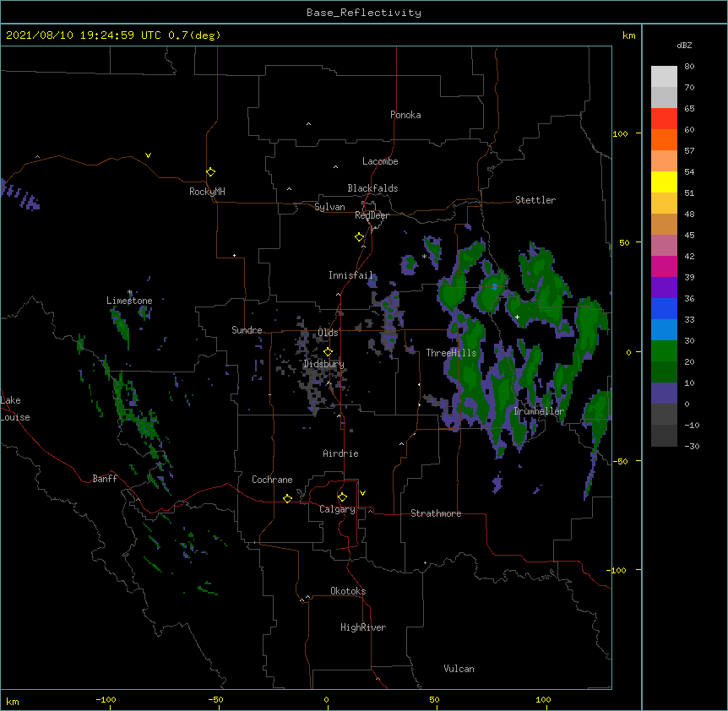Click the Cochrane label
728x711 pixels.
[x=272, y=480]
